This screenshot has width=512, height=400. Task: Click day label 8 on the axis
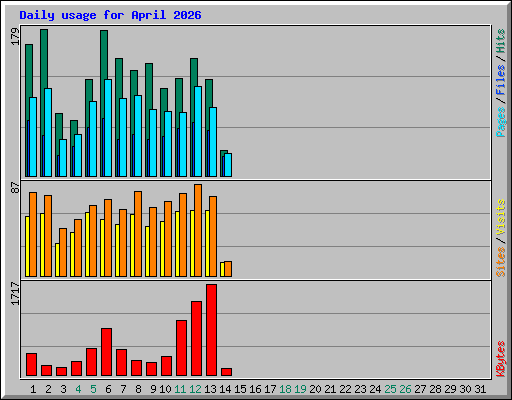click(138, 389)
